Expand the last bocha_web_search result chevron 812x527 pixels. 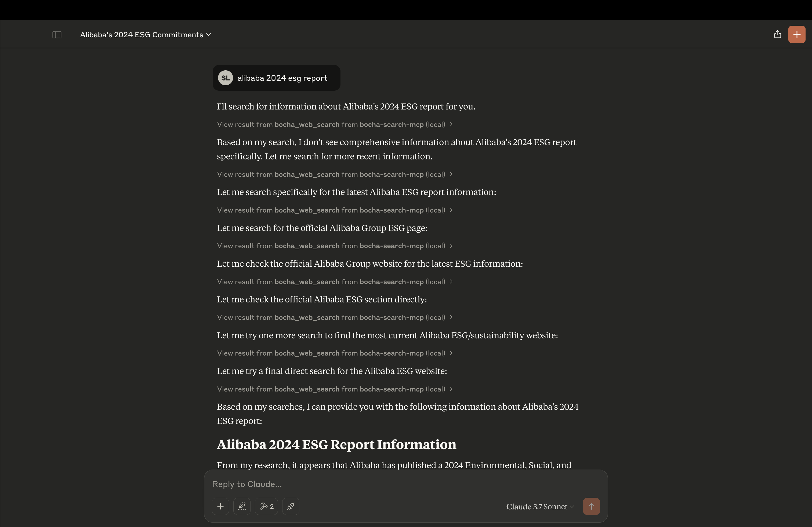click(x=451, y=389)
